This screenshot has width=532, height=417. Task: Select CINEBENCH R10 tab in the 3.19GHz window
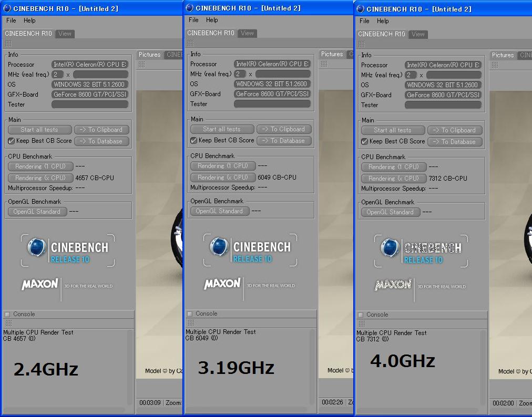pos(211,33)
